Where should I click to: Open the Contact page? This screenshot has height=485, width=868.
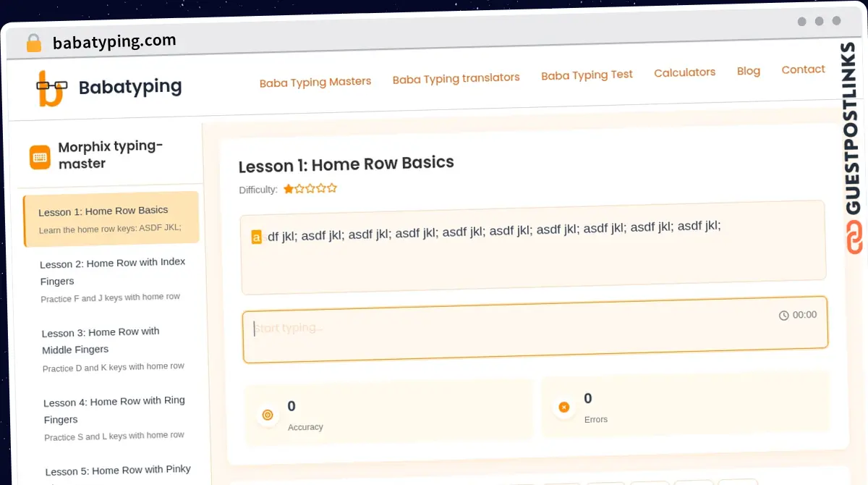[x=803, y=69]
